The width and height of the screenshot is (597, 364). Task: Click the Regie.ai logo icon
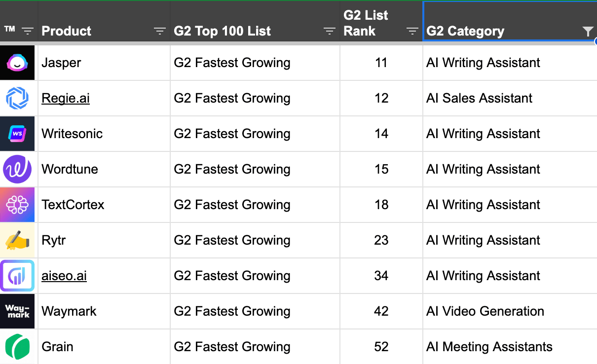click(x=17, y=98)
